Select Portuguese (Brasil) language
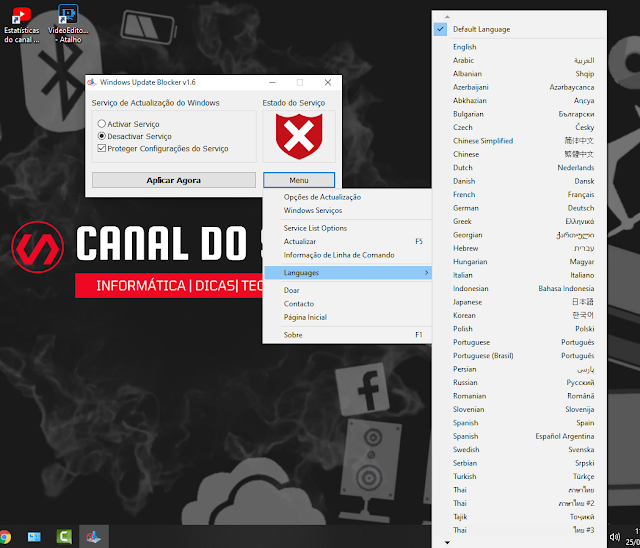The image size is (640, 548). click(519, 356)
